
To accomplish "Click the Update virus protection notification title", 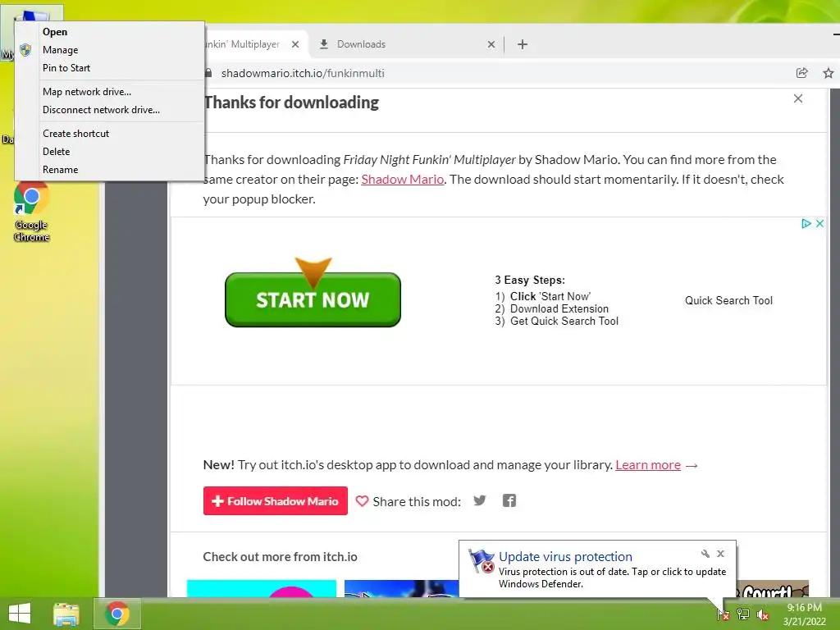I will tap(565, 557).
